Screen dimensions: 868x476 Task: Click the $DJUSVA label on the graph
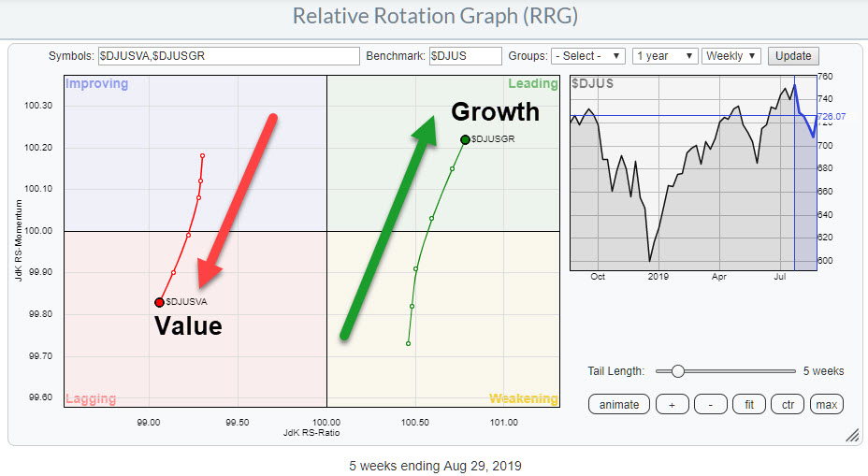pyautogui.click(x=186, y=302)
